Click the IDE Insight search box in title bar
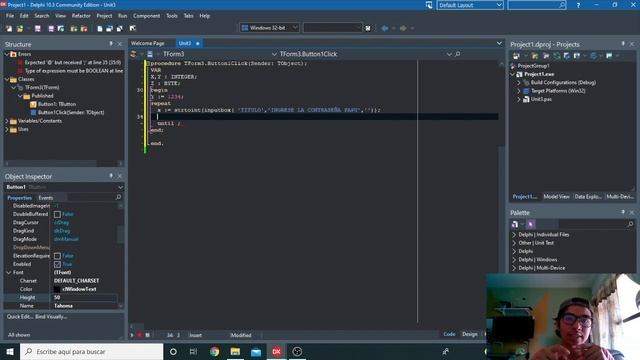 (536, 5)
